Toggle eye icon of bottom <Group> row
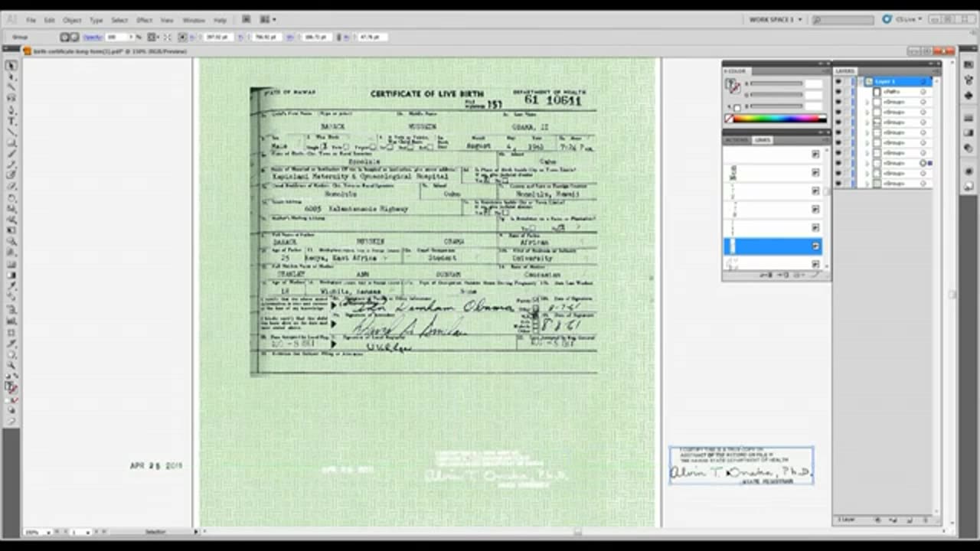 point(838,184)
